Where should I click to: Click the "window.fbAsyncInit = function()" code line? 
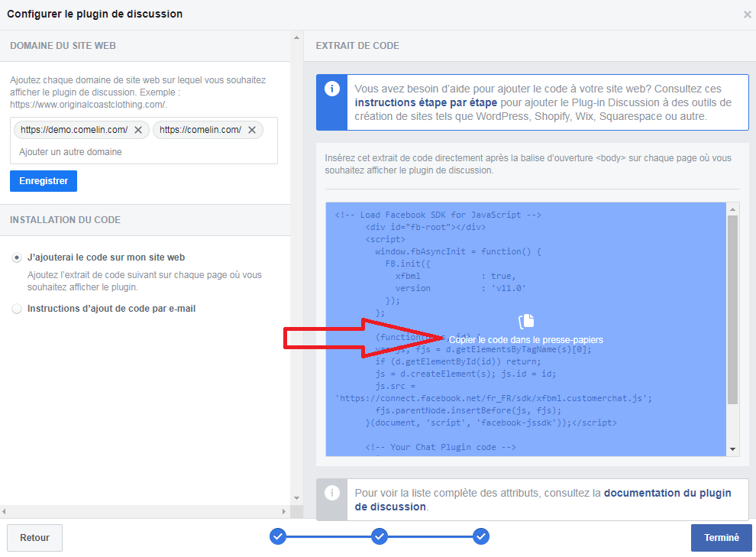click(458, 251)
